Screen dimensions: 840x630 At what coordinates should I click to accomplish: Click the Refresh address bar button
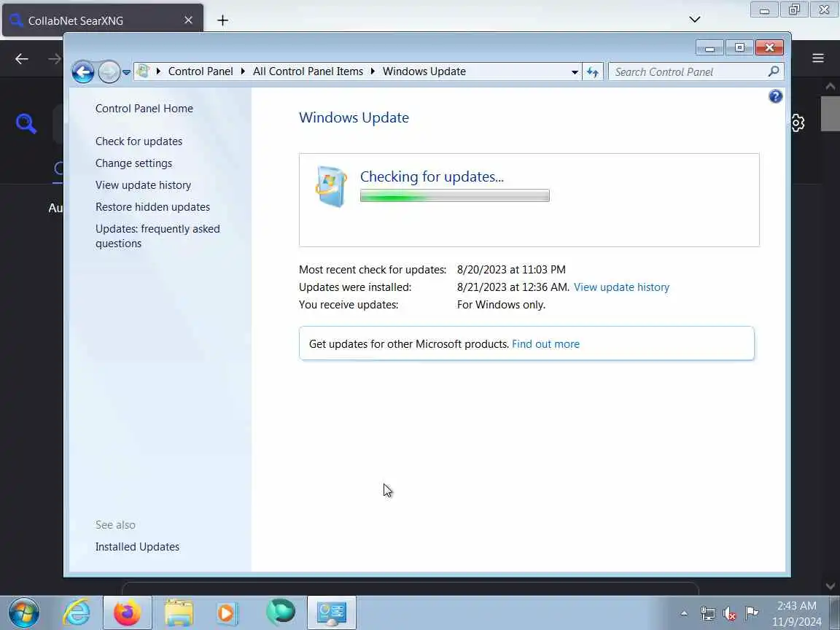pyautogui.click(x=593, y=71)
